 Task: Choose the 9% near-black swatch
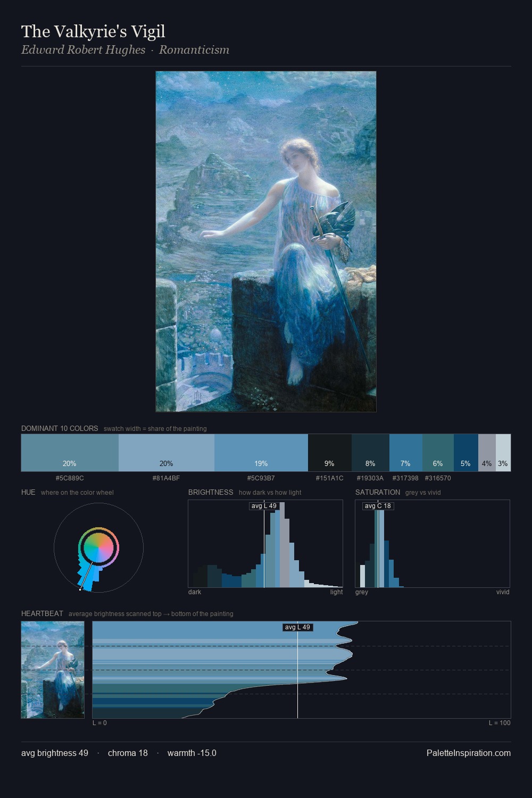[x=330, y=453]
